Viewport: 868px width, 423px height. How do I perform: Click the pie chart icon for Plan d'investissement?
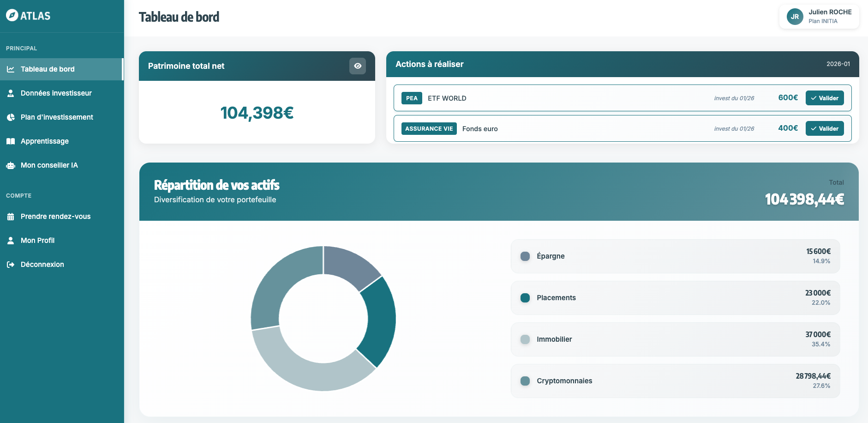point(11,117)
